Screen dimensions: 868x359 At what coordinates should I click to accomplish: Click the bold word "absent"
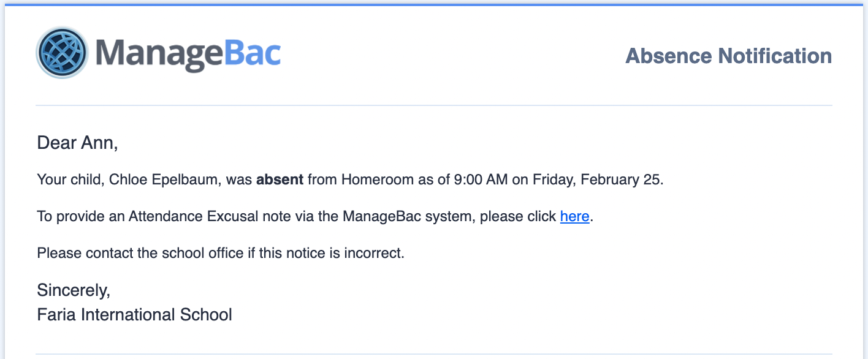coord(280,180)
